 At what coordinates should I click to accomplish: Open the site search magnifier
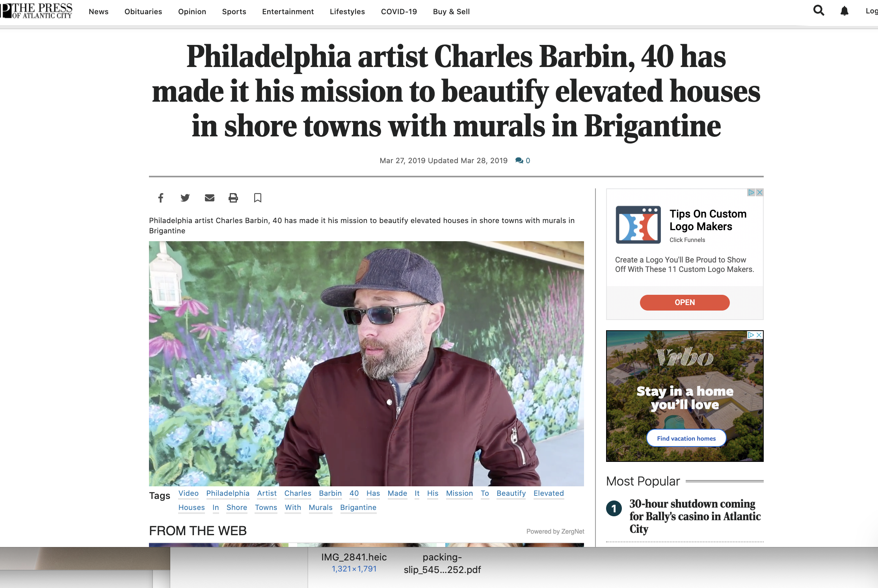(x=818, y=11)
